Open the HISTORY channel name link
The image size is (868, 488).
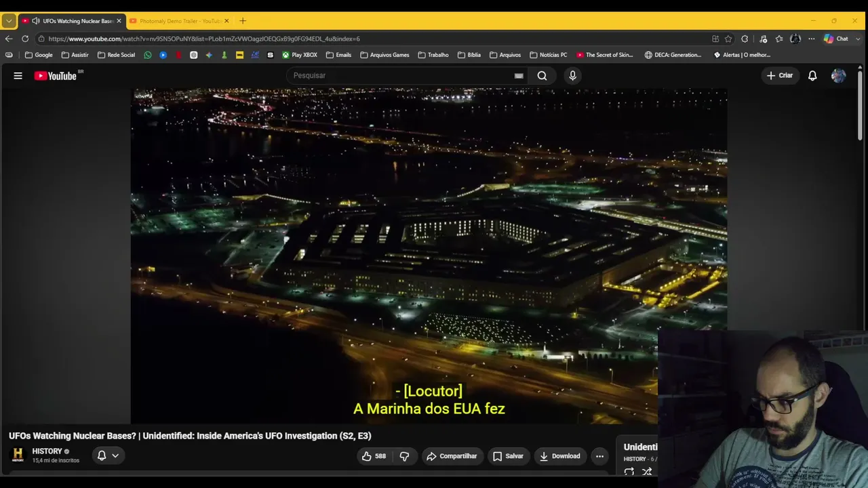[x=47, y=451]
